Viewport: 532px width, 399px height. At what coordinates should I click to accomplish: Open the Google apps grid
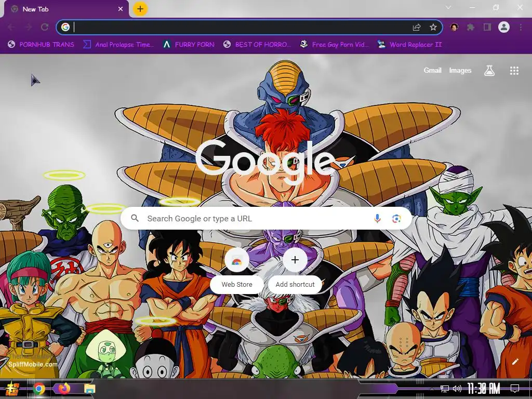pos(514,71)
